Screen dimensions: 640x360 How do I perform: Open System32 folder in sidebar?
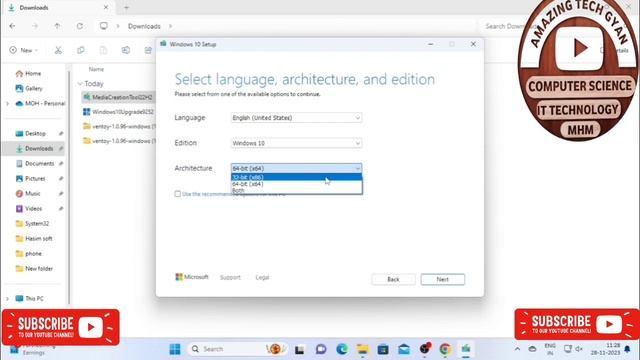33,224
